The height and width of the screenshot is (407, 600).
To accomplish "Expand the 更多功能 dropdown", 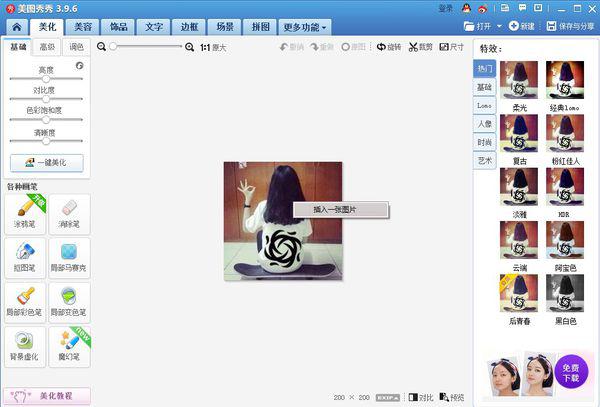I will pyautogui.click(x=306, y=26).
